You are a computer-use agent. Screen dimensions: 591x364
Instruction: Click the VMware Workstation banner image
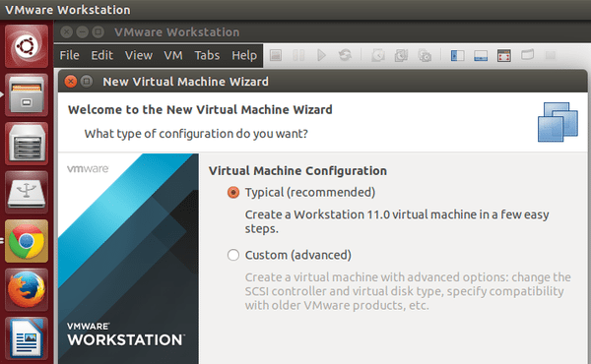128,259
